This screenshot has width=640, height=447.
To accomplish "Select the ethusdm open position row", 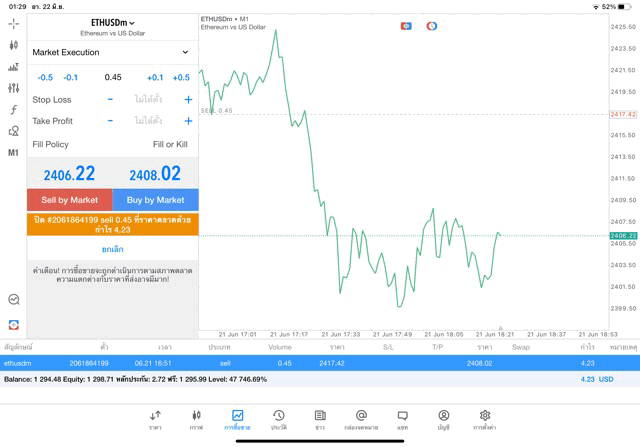I will (300, 363).
